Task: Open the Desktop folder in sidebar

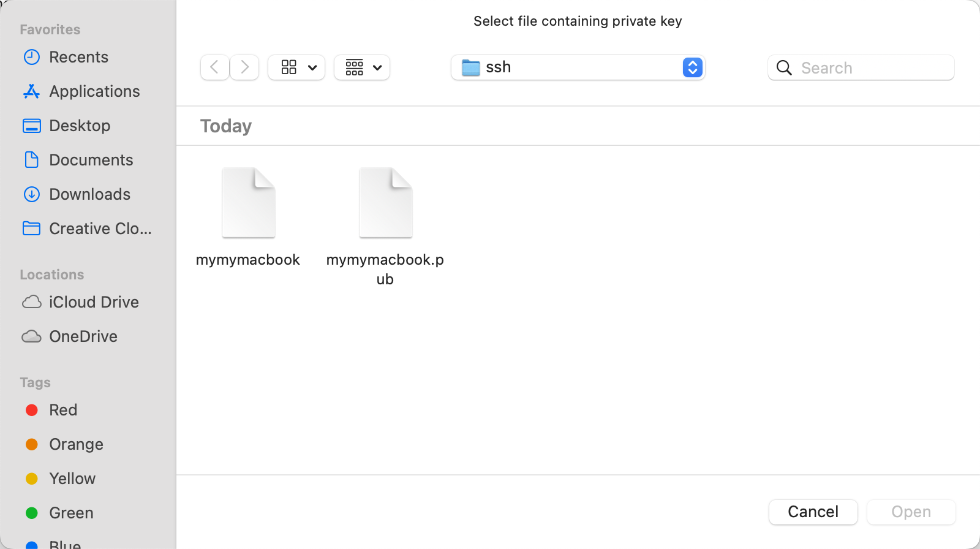Action: click(80, 126)
